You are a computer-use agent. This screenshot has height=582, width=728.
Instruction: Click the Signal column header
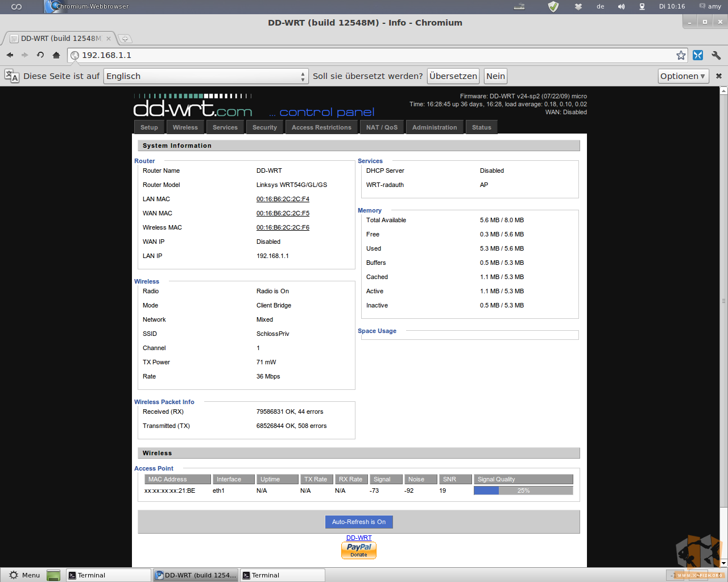click(x=386, y=479)
